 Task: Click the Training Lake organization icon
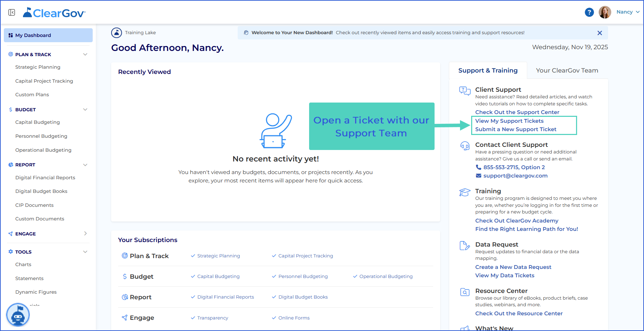point(116,33)
